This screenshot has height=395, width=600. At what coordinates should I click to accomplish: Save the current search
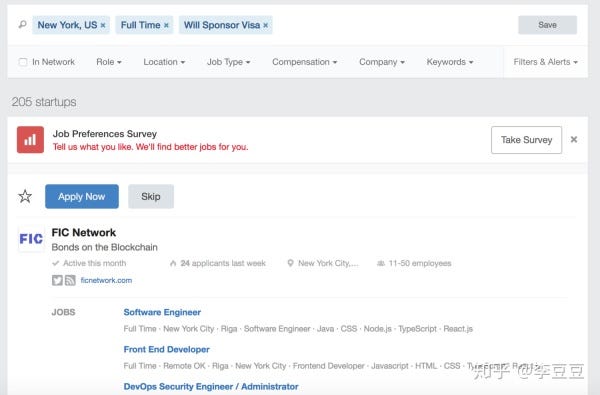coord(547,25)
